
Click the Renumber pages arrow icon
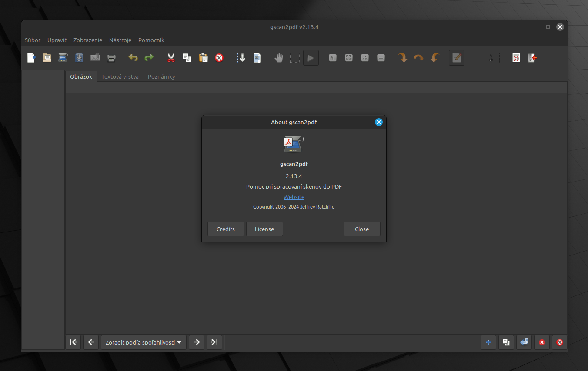[241, 58]
